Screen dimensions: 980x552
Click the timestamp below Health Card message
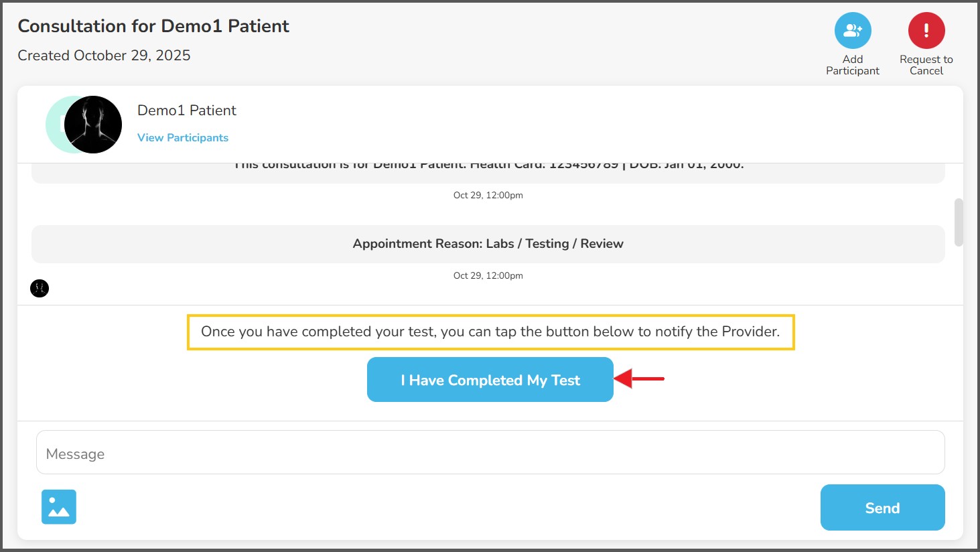click(488, 196)
